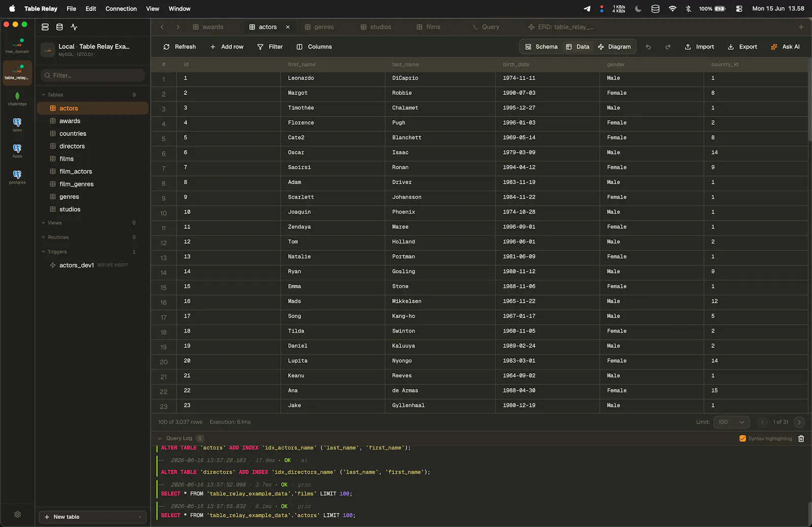Open the Limit 100 dropdown

[x=731, y=422]
